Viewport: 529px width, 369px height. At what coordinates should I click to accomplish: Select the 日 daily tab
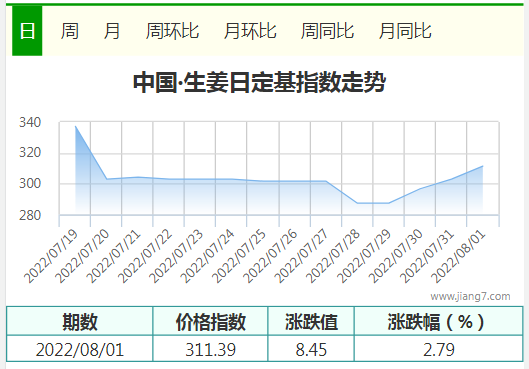27,31
